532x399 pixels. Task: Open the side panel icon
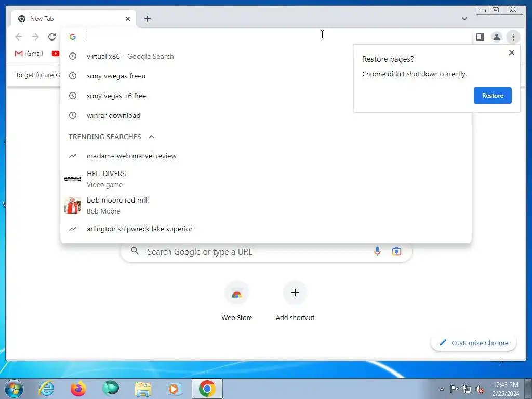pyautogui.click(x=480, y=37)
